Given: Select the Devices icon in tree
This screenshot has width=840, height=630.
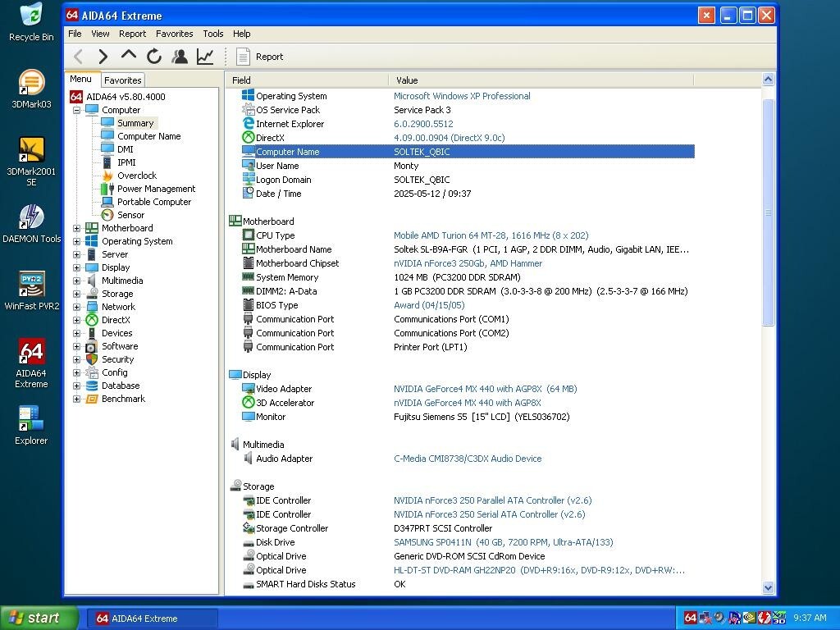Looking at the screenshot, I should coord(92,333).
